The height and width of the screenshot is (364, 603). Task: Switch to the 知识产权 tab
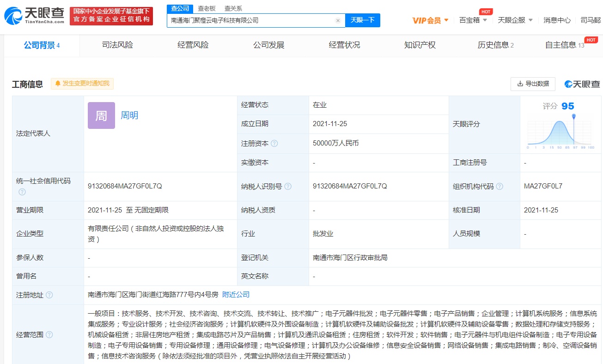pos(420,45)
